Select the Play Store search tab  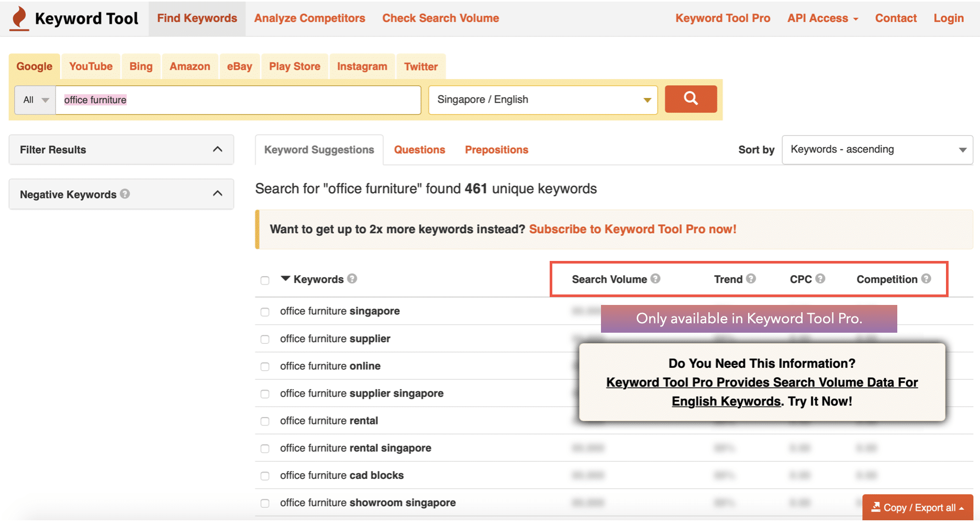pos(294,67)
